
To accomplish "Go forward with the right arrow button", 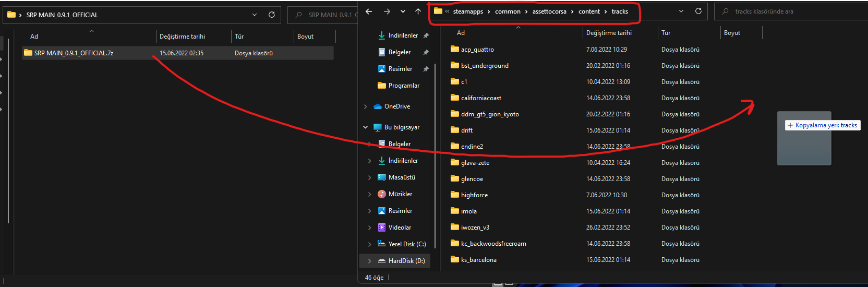I will 387,11.
